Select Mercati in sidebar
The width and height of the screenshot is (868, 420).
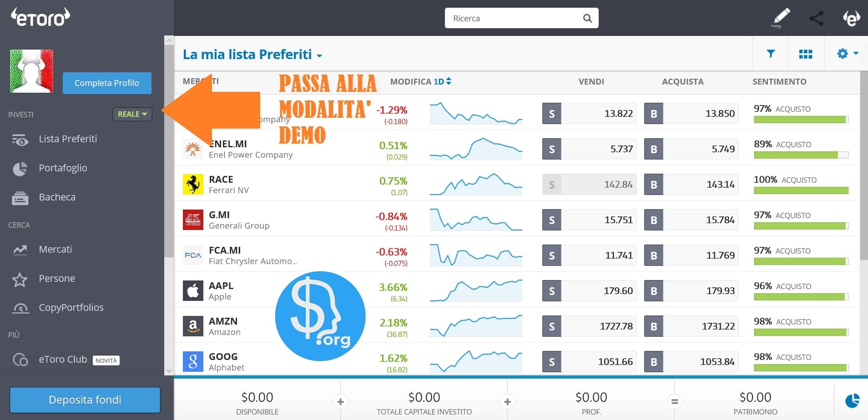tap(56, 249)
